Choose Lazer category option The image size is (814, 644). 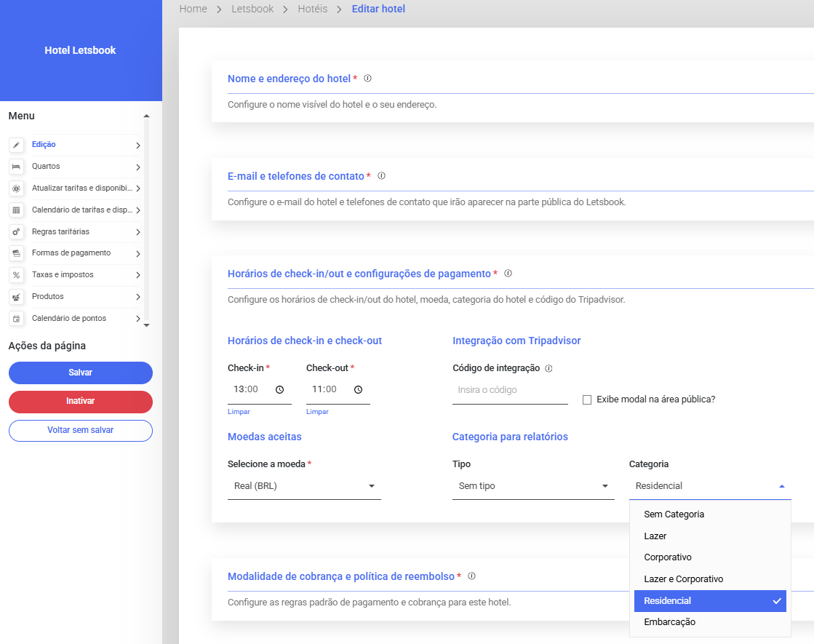(x=710, y=536)
